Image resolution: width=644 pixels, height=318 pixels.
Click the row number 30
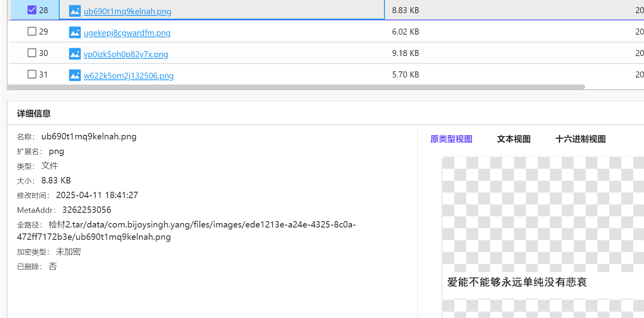[43, 53]
